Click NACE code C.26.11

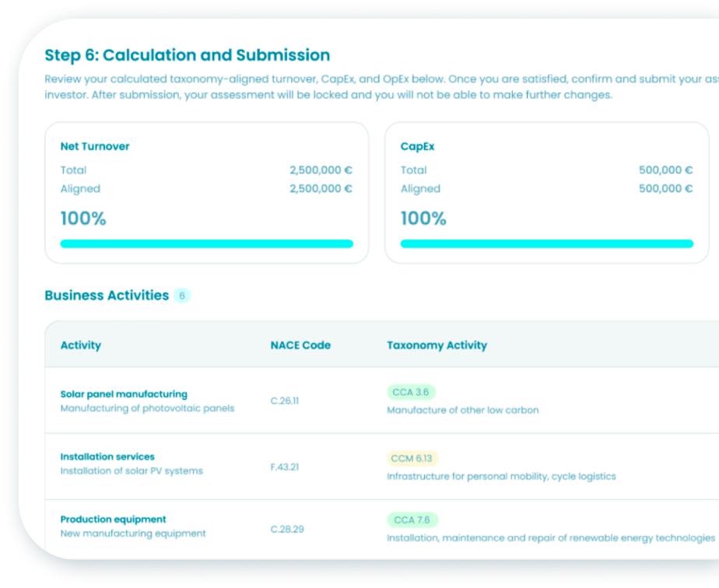pyautogui.click(x=285, y=401)
